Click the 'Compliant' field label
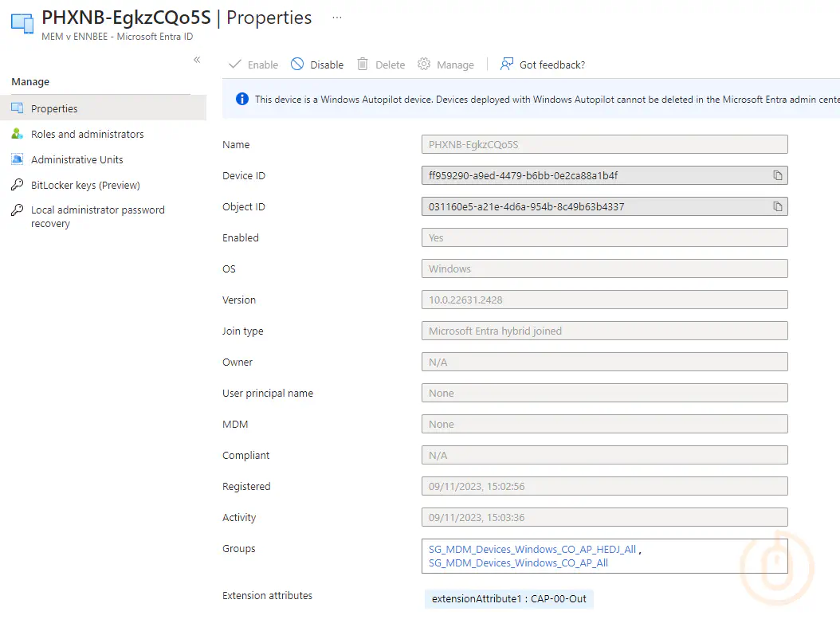Screen dimensions: 840x631 pyautogui.click(x=246, y=455)
